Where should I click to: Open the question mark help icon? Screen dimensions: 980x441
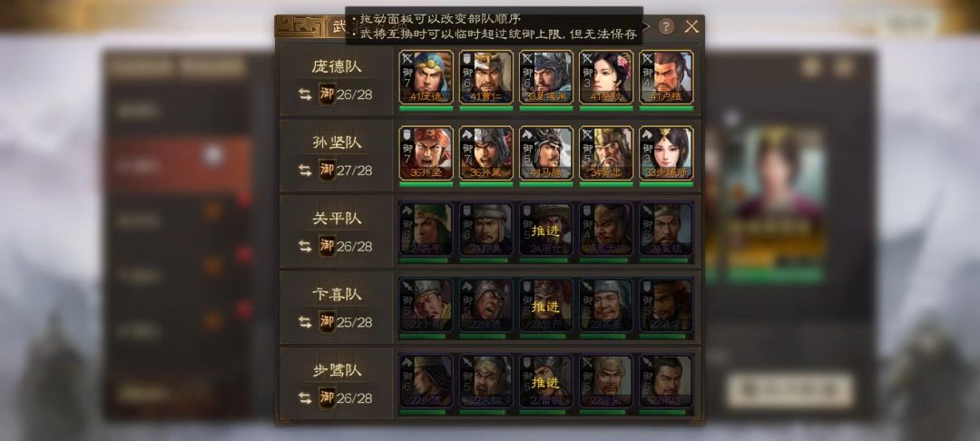click(666, 26)
